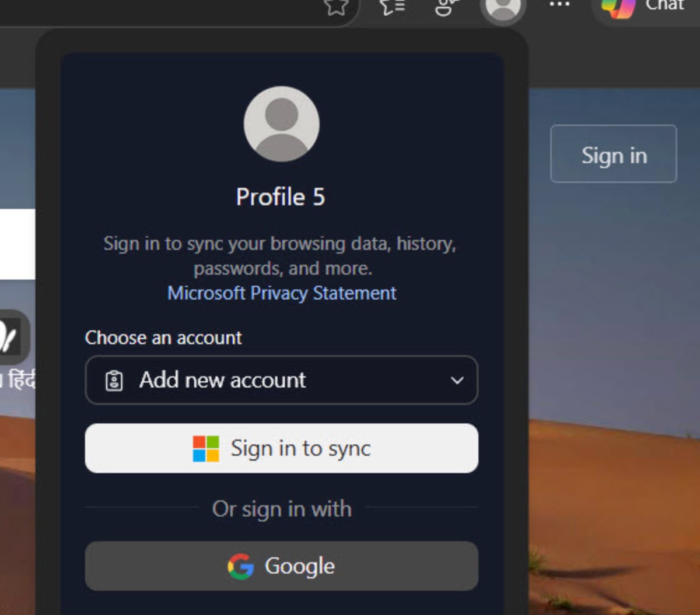The image size is (700, 615).
Task: Click the Choose an account label
Action: coord(163,338)
